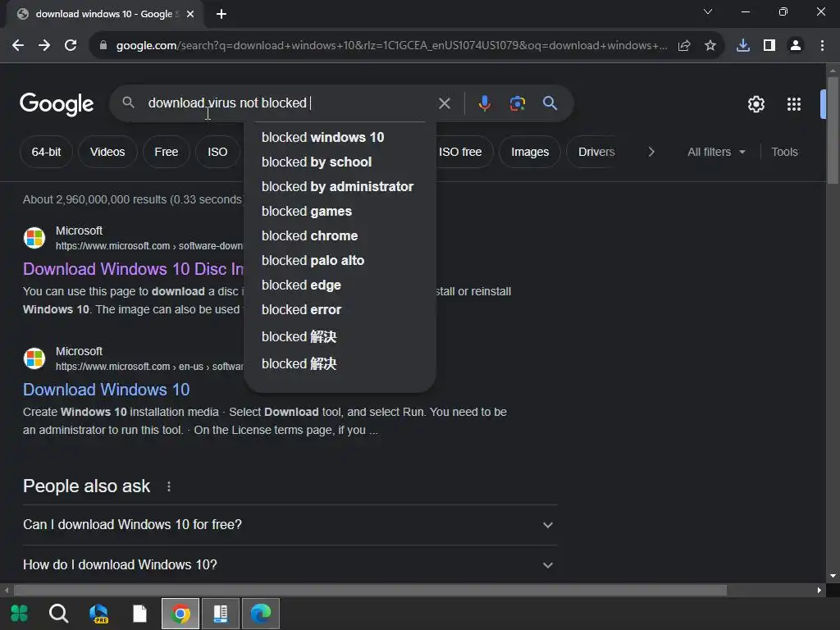Screen dimensions: 840x630
Task: Select suggestion 'blocked by school'
Action: (x=340, y=162)
